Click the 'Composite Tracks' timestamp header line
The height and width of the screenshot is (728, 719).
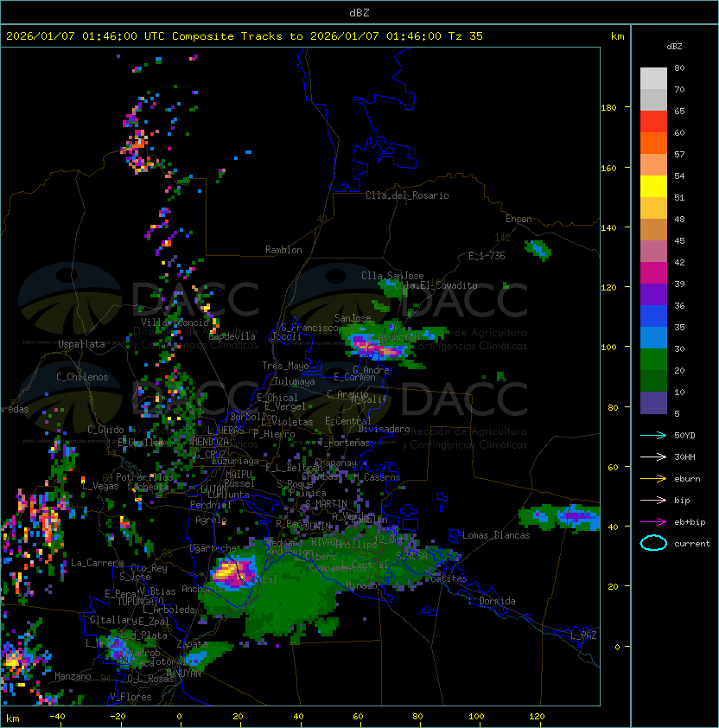point(245,36)
